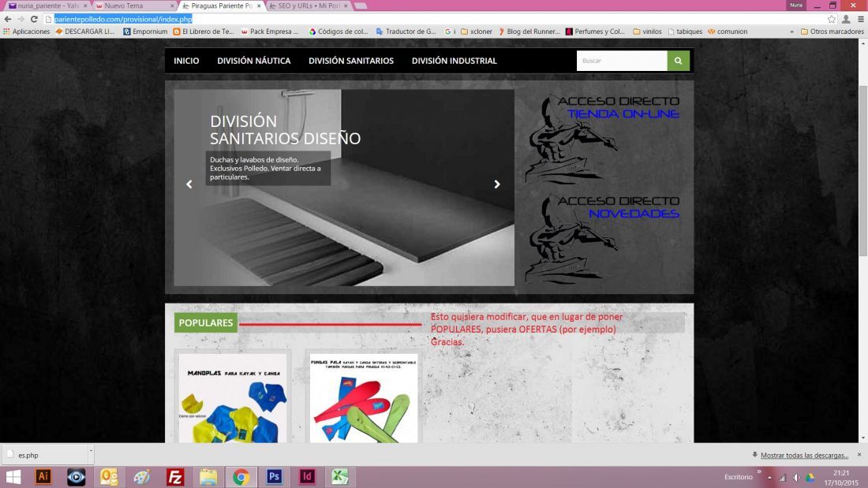This screenshot has width=868, height=488.
Task: Open Outlook from the taskbar
Action: point(109,477)
